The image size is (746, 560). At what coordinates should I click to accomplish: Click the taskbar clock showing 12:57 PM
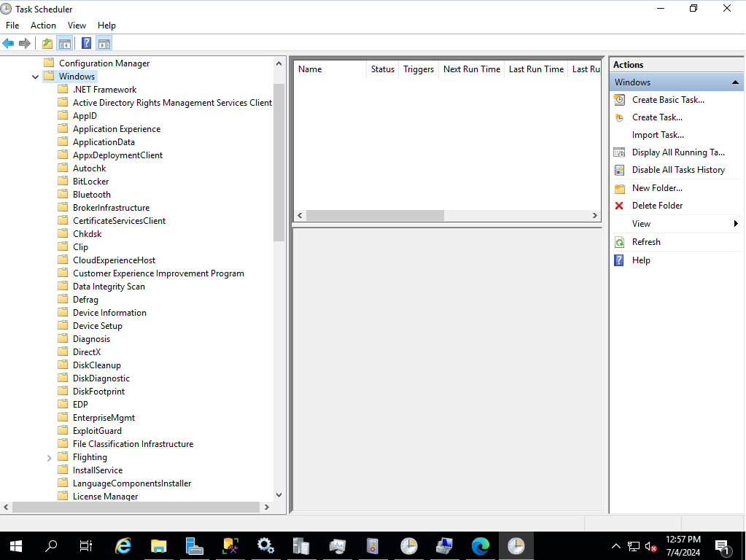[683, 540]
